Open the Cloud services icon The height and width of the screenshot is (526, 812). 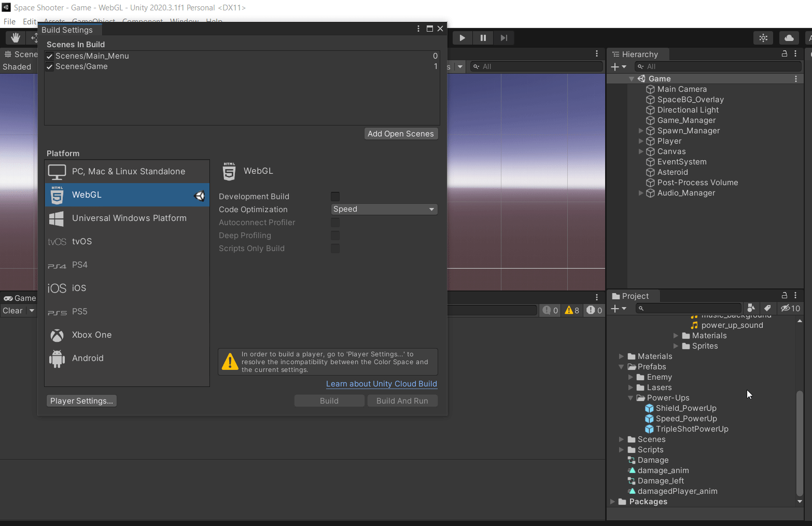pyautogui.click(x=789, y=38)
